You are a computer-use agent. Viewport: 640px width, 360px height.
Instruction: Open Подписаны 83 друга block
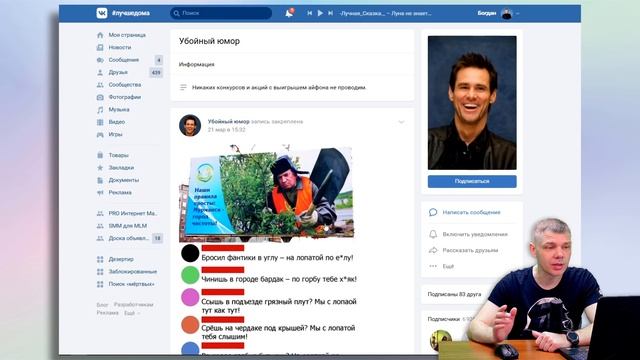[454, 294]
